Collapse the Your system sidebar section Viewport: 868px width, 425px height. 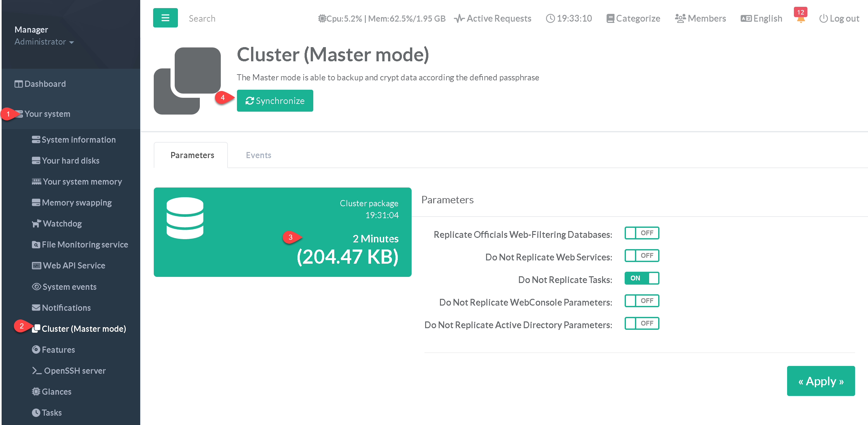click(x=47, y=114)
